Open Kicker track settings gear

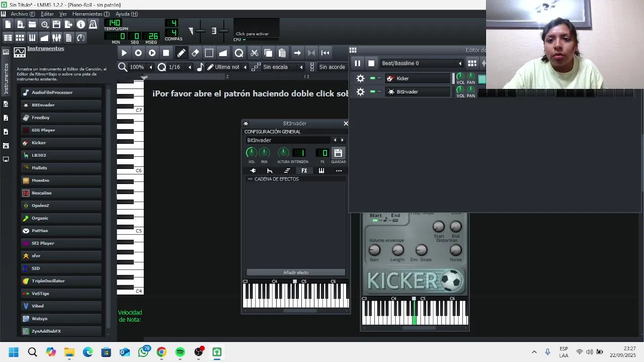pyautogui.click(x=360, y=78)
